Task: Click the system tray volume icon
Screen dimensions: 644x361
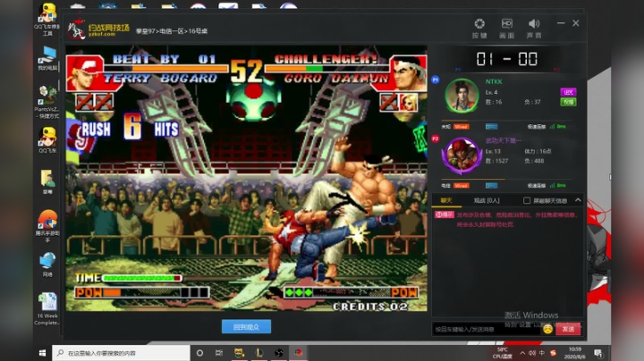Action: (532, 353)
